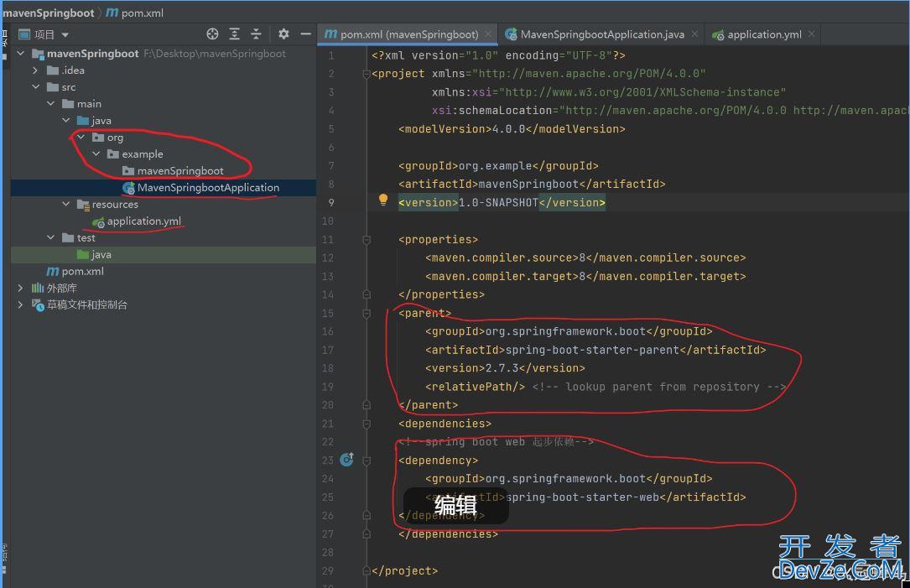The image size is (910, 588).
Task: Click the collapse all icon in project toolbar
Action: coord(256,34)
